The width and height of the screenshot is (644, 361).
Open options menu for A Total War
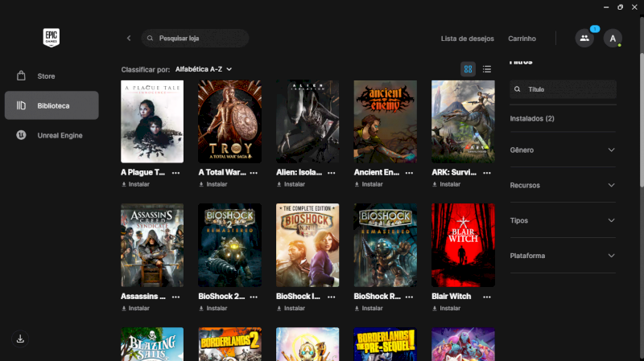[x=254, y=173]
